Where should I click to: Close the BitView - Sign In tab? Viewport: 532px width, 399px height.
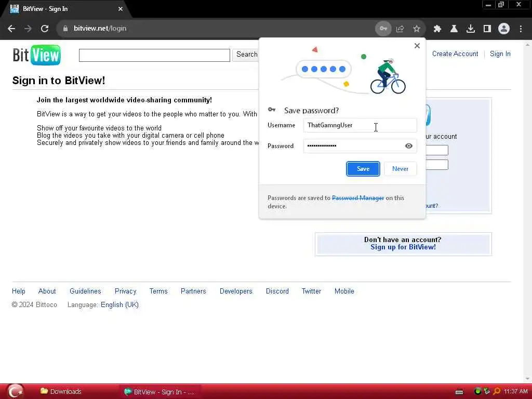click(x=121, y=9)
